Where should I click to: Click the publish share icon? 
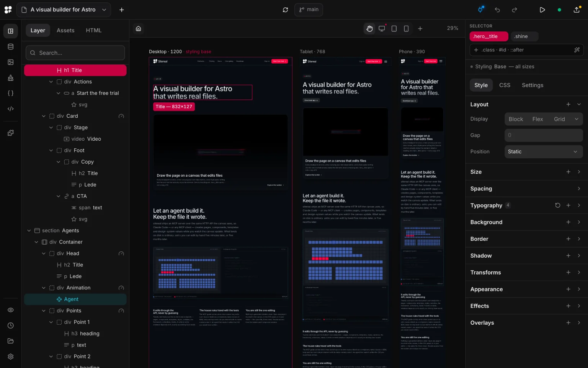coord(577,10)
